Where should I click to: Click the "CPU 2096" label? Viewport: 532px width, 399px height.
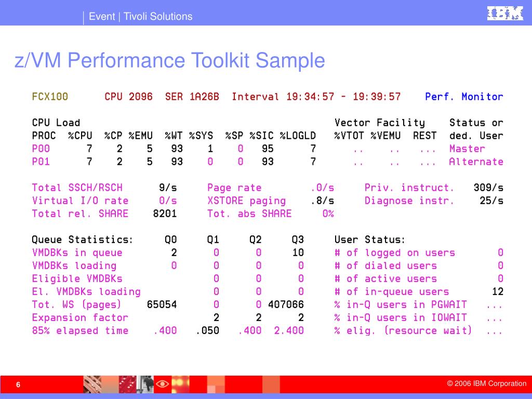[129, 97]
